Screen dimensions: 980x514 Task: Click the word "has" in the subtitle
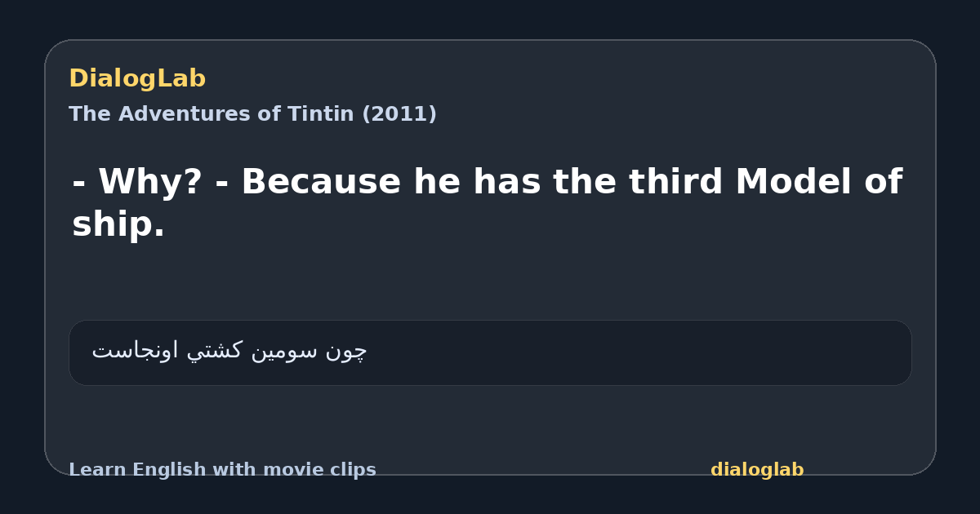tap(506, 182)
